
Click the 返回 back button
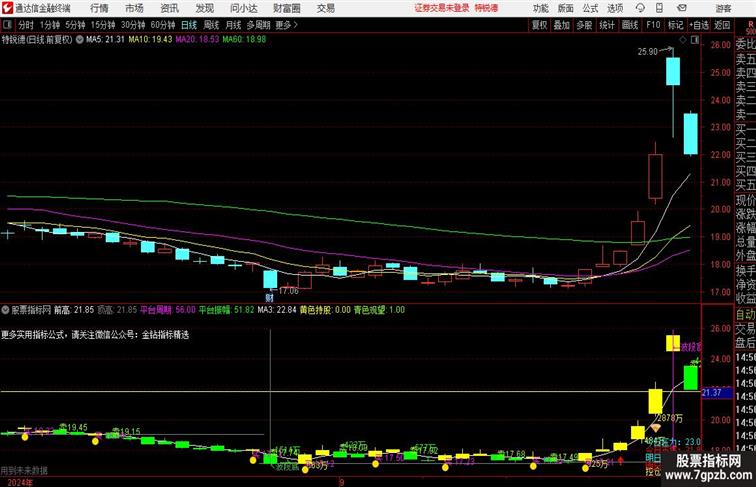722,25
